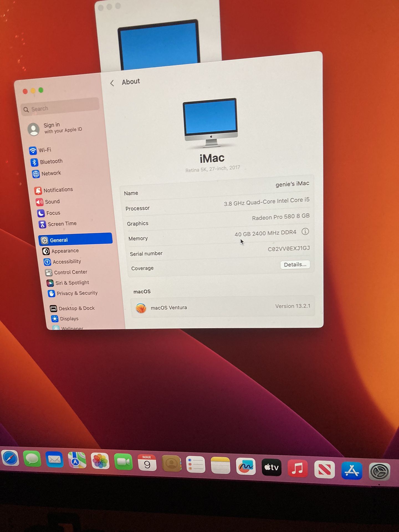Click the iMac image in About
This screenshot has width=399, height=532.
pyautogui.click(x=211, y=123)
